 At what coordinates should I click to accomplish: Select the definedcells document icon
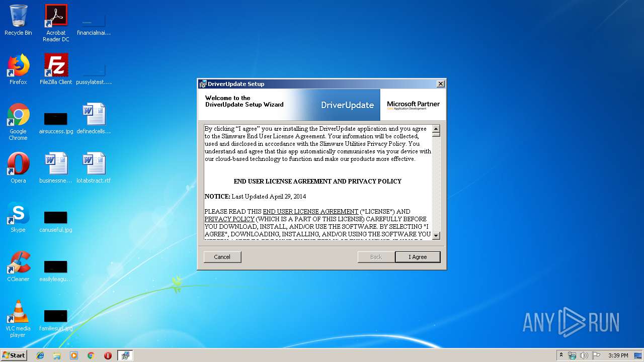pos(94,119)
